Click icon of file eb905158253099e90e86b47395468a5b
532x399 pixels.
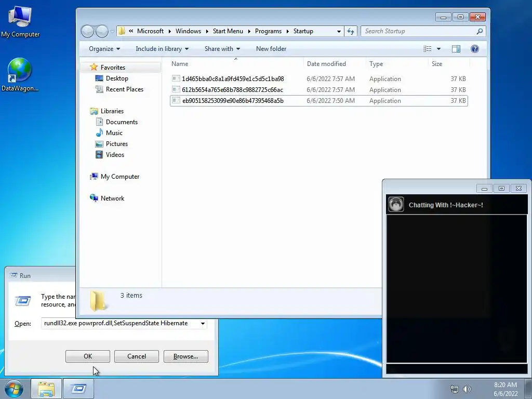point(176,100)
